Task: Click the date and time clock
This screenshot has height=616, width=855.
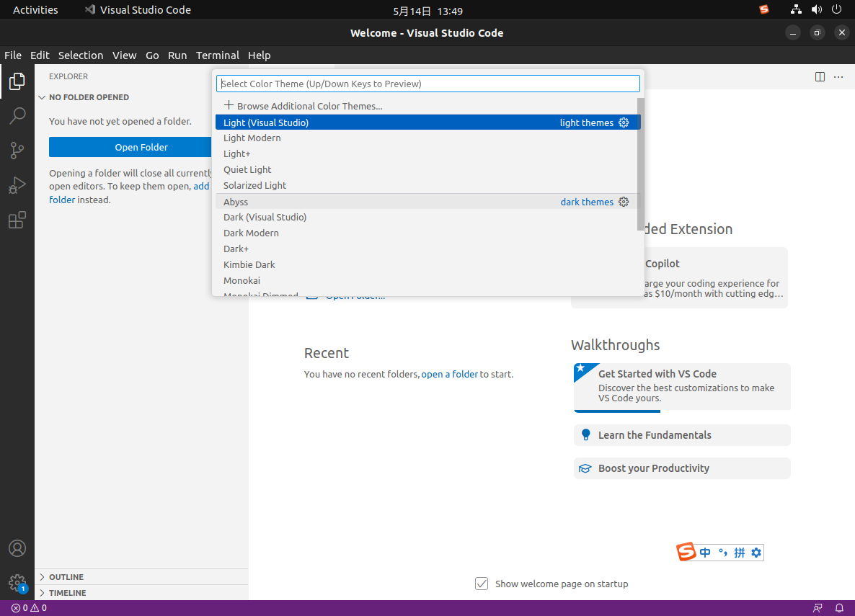Action: pyautogui.click(x=427, y=11)
